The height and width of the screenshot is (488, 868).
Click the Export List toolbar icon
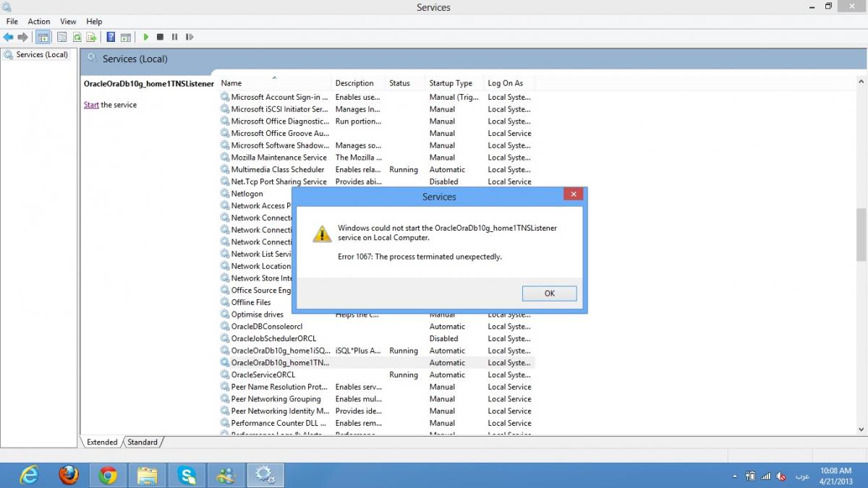[x=92, y=37]
